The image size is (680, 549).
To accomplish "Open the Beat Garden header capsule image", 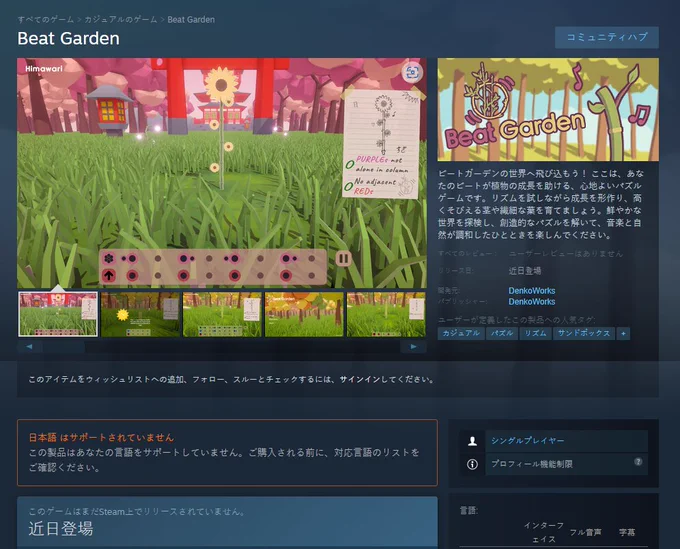I will (548, 109).
